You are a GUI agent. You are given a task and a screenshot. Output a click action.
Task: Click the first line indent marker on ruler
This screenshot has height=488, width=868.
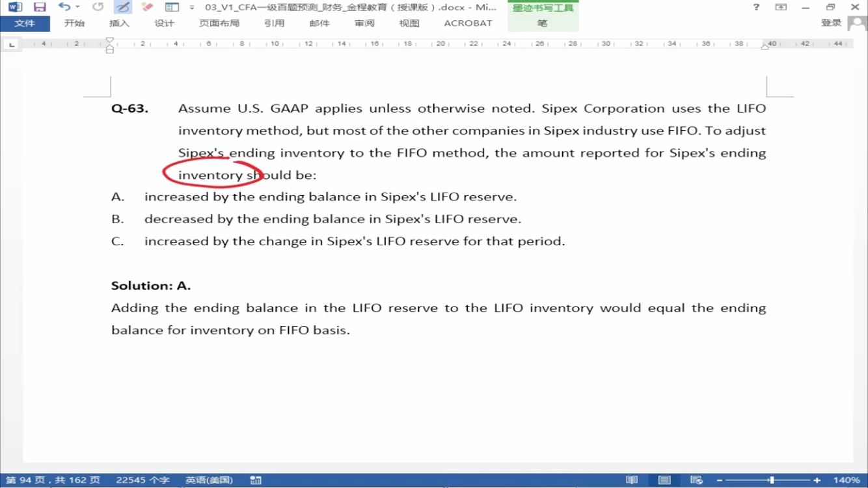tap(109, 40)
